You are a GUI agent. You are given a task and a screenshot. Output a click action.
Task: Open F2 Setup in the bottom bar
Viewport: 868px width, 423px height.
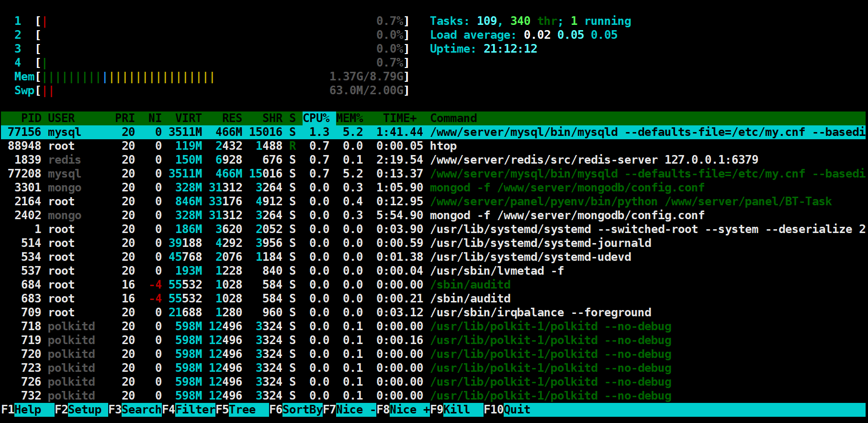[81, 410]
